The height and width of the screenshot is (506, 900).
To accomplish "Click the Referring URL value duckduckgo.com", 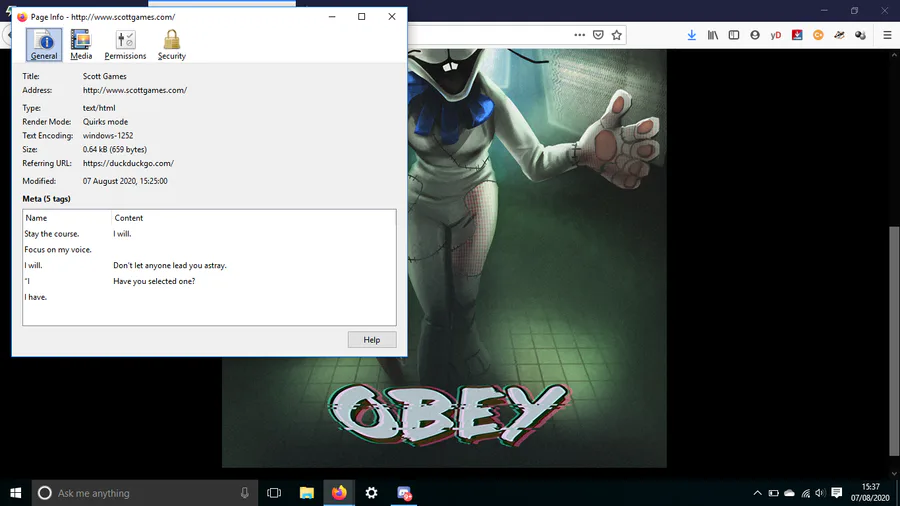I will click(128, 164).
